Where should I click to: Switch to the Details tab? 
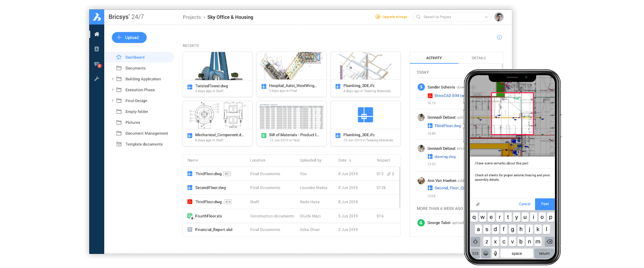coord(479,58)
